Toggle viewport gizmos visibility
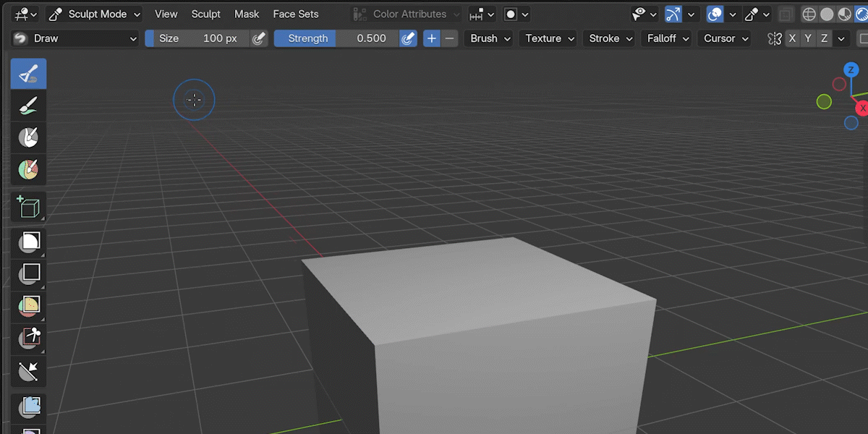Viewport: 868px width, 434px height. (x=673, y=14)
